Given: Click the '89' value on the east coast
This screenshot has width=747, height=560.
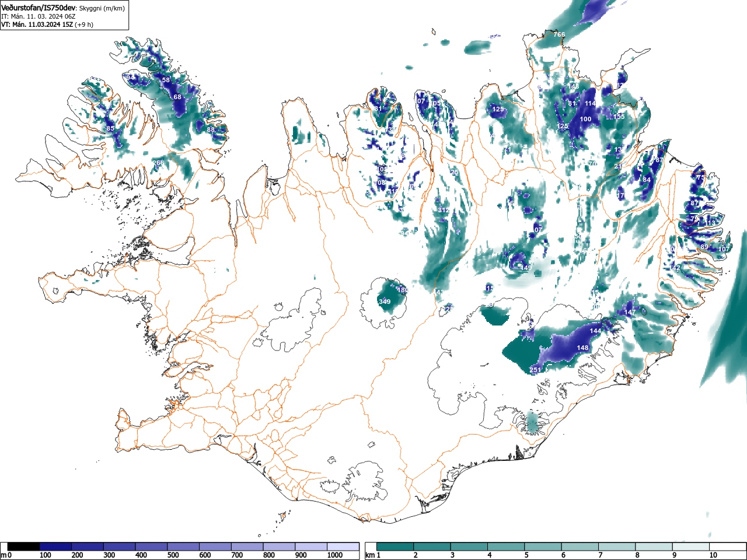Looking at the screenshot, I should click(x=704, y=247).
